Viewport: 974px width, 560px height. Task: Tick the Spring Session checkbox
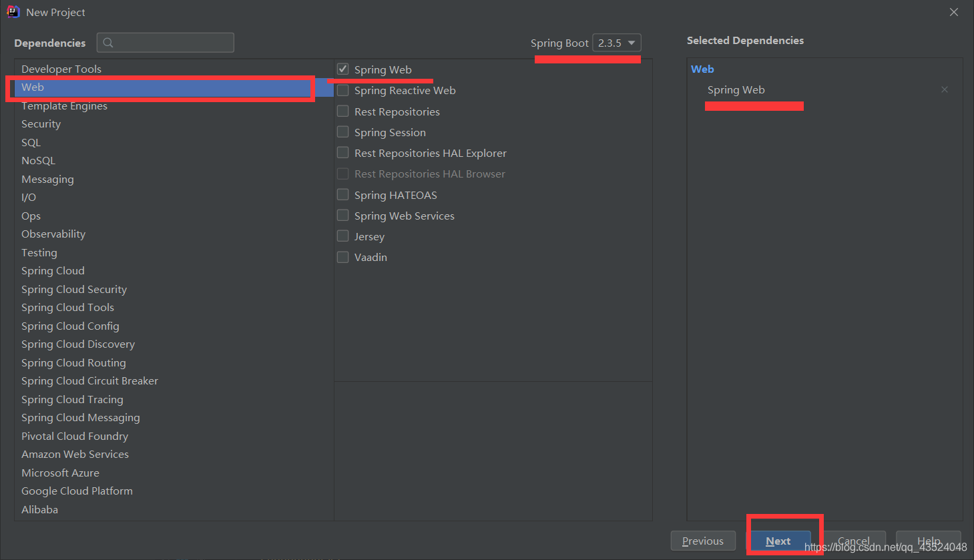point(343,132)
